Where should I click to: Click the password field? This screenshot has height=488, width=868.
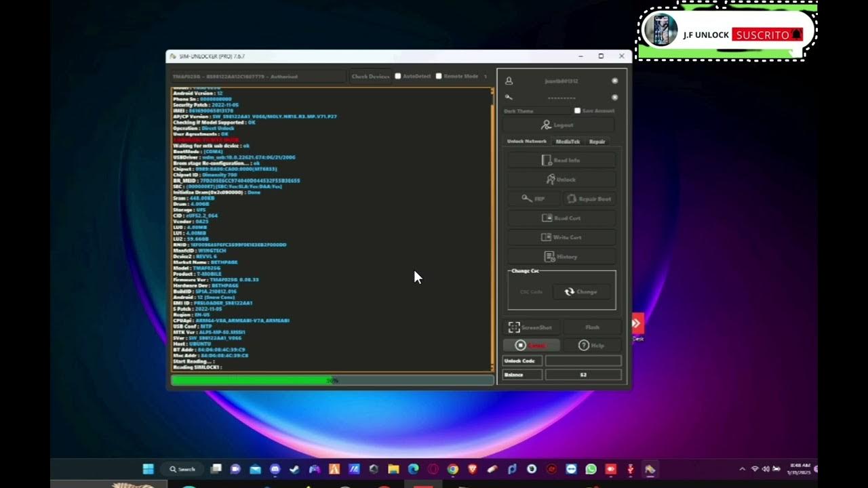[561, 98]
